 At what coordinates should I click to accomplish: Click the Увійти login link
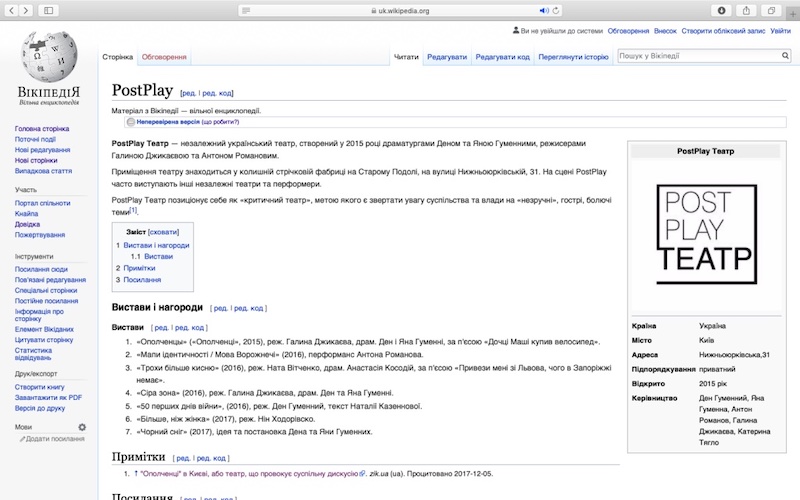780,31
